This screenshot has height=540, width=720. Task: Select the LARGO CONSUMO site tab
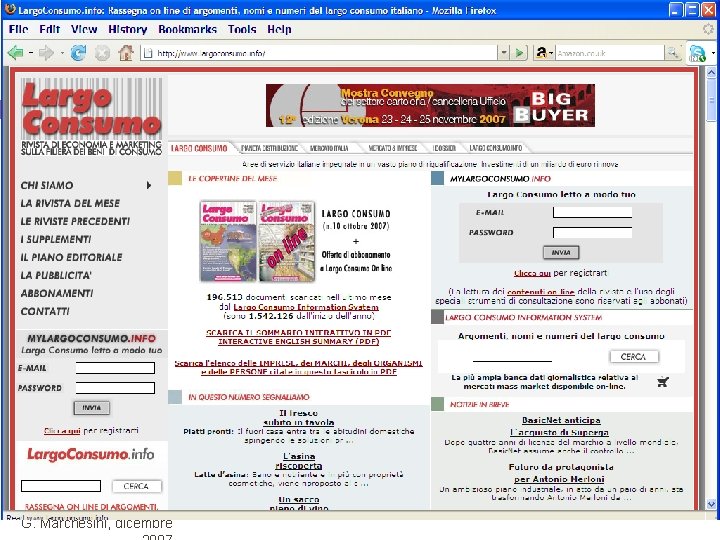coord(199,148)
